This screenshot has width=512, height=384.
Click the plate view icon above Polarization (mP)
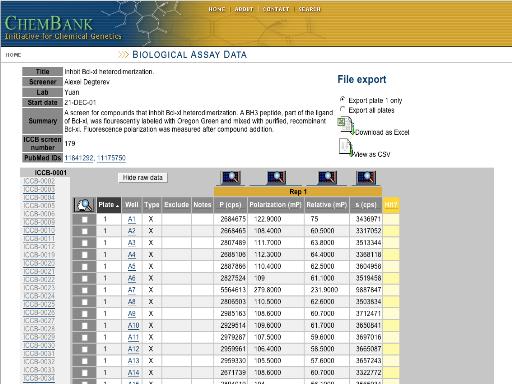tap(276, 178)
